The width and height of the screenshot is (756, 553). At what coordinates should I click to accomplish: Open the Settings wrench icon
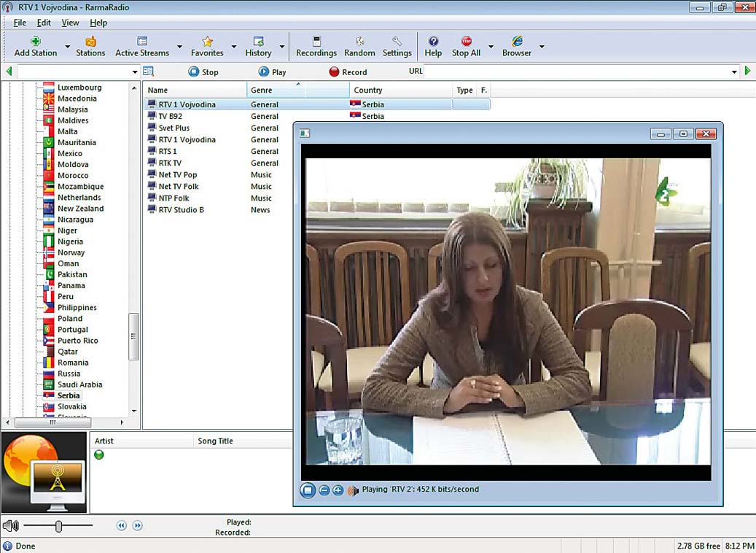[397, 42]
